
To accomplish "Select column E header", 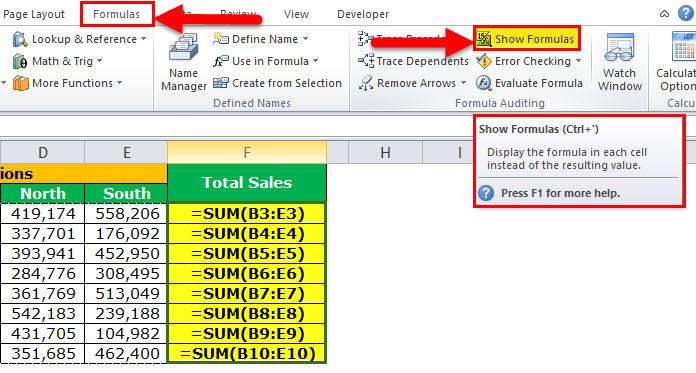I will click(x=127, y=153).
